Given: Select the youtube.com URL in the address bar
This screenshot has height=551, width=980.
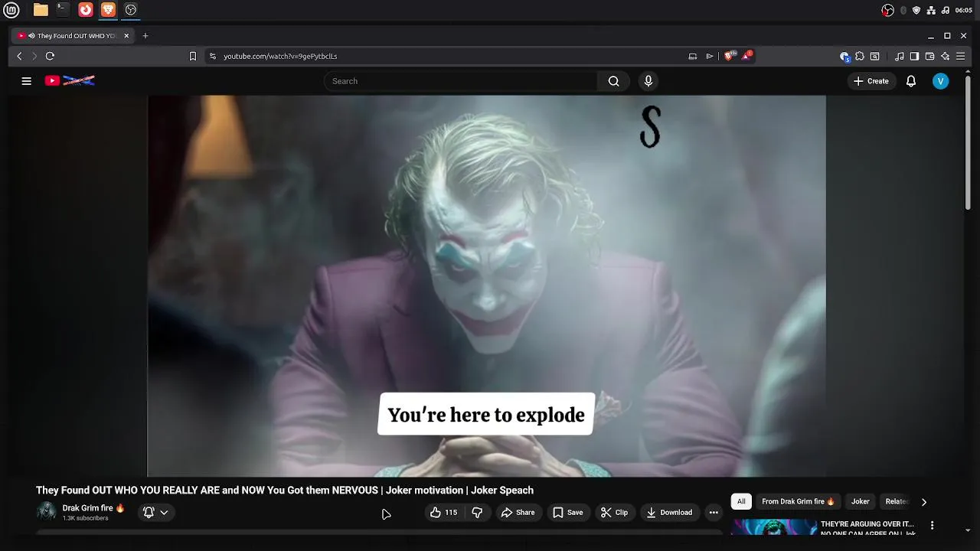Looking at the screenshot, I should pyautogui.click(x=280, y=56).
